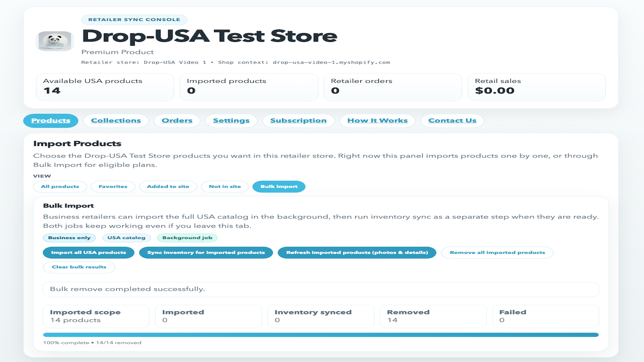Click Import all USA products
Screen dimensions: 644x362
pyautogui.click(x=89, y=253)
